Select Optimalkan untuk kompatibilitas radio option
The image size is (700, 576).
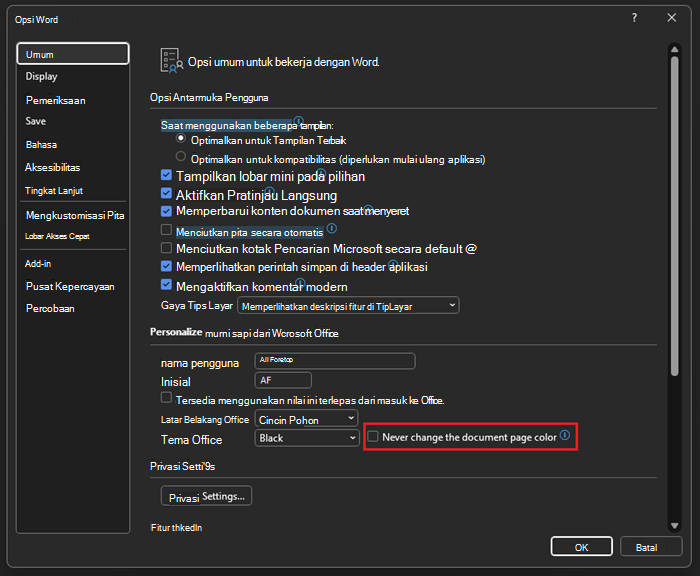point(181,156)
